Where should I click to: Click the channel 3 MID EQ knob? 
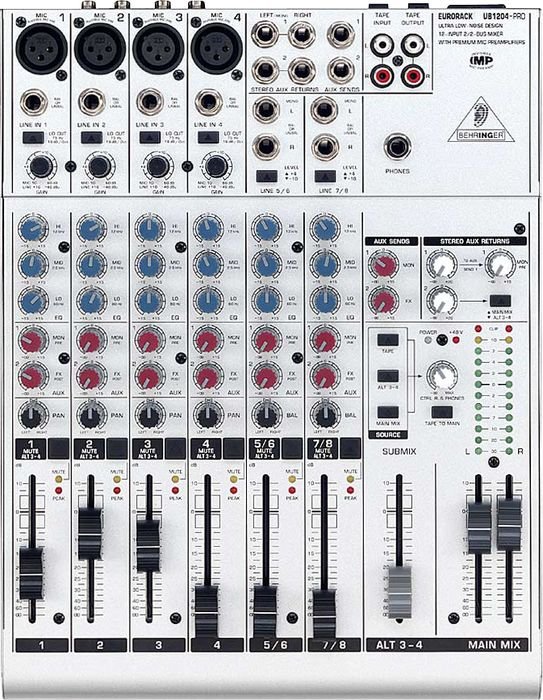pyautogui.click(x=149, y=264)
